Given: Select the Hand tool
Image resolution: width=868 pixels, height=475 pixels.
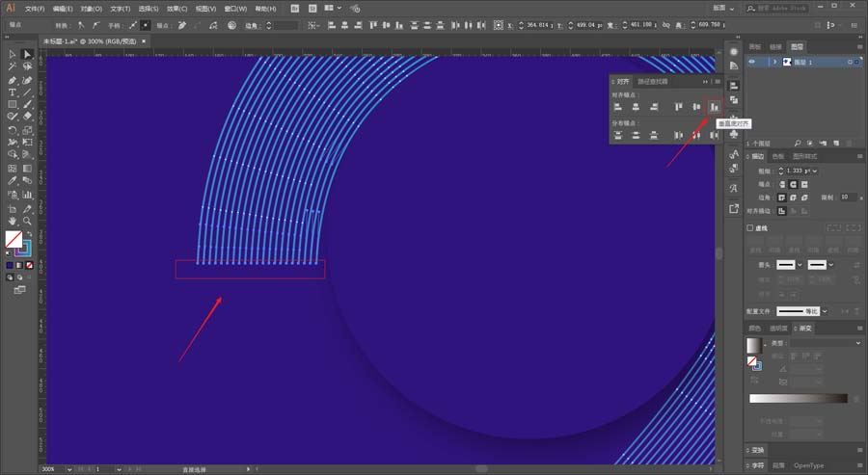Looking at the screenshot, I should click(13, 221).
